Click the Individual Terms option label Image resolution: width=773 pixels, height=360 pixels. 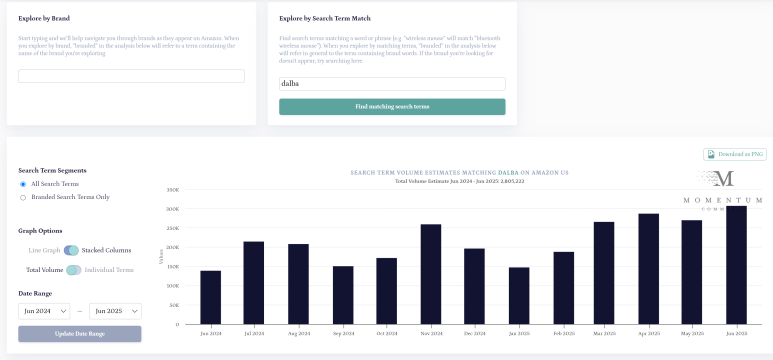pos(109,270)
